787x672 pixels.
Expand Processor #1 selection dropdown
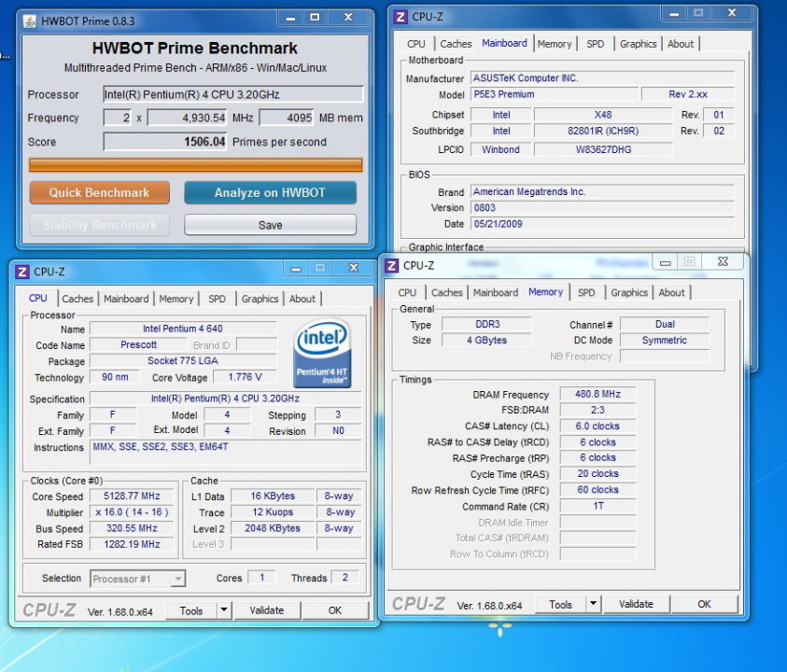[177, 579]
